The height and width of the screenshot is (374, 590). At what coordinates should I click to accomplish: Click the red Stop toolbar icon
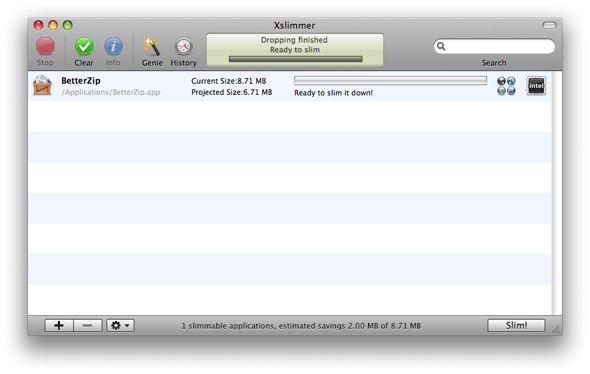[45, 47]
